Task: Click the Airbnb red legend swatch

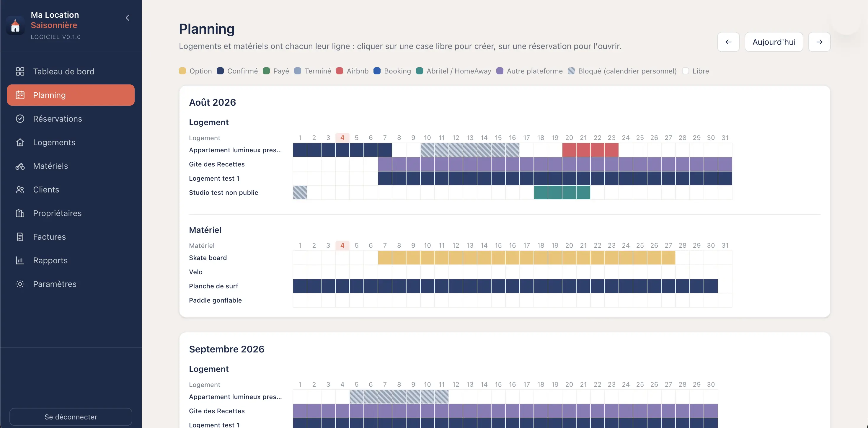Action: point(340,71)
